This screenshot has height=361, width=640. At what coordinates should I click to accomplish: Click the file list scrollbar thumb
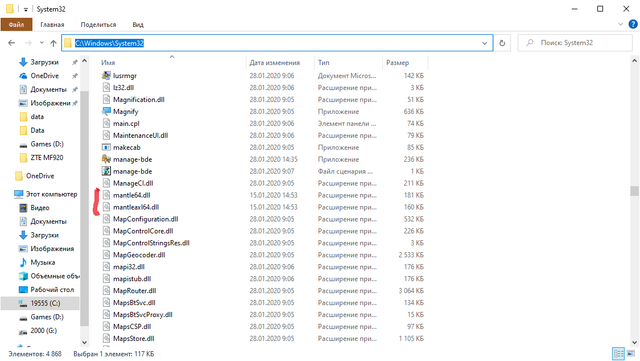click(x=634, y=191)
